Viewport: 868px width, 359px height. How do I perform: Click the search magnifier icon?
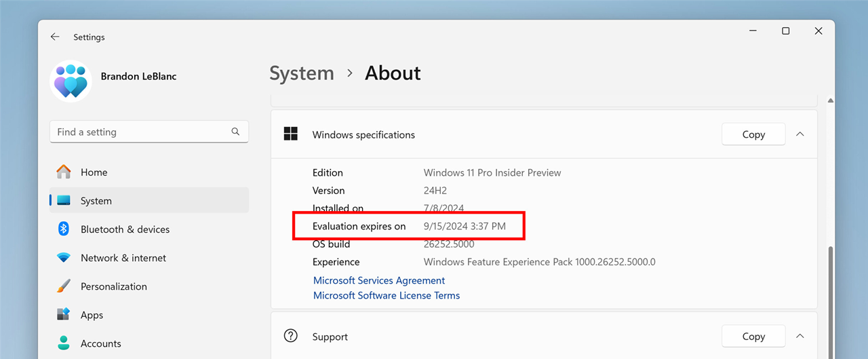tap(235, 132)
